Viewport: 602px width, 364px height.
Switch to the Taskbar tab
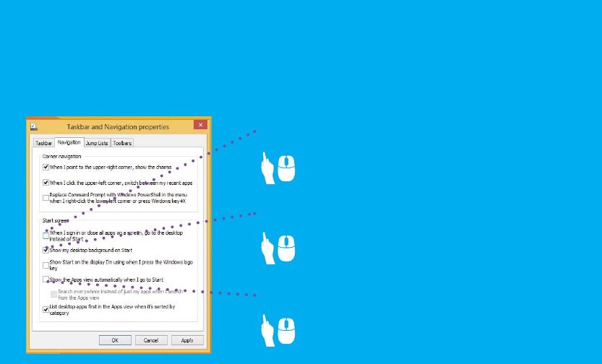[43, 143]
